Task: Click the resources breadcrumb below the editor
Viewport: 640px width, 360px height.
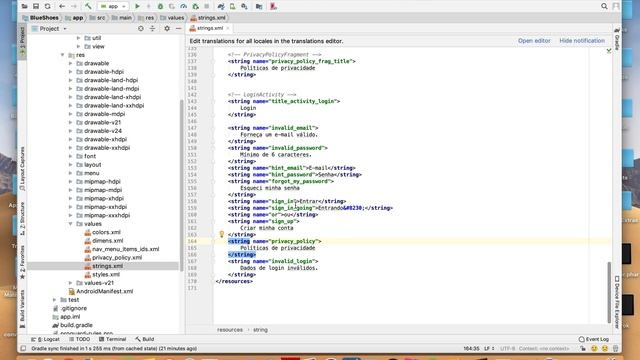Action: 230,330
